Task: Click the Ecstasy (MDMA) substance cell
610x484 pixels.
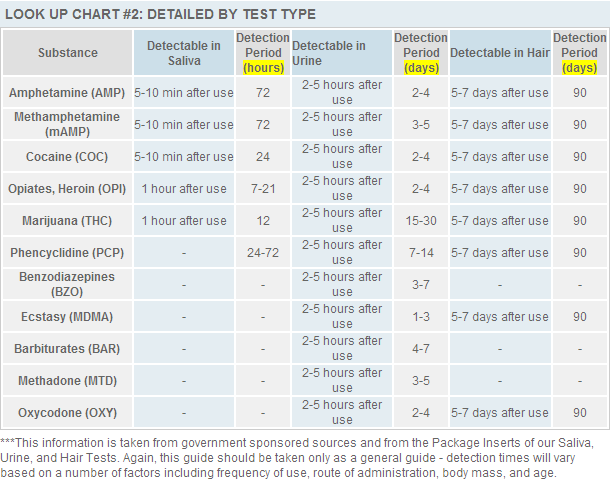Action: coord(67,316)
